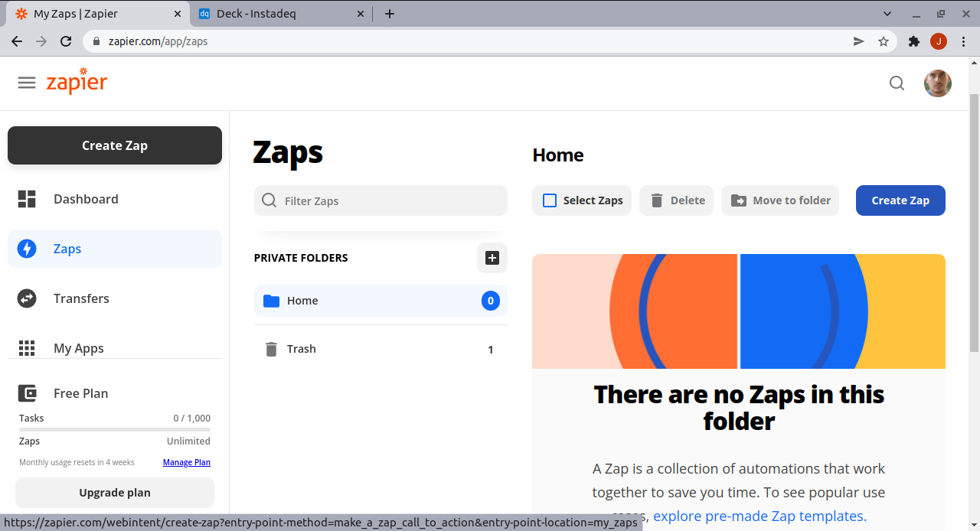Open Zaps in the sidebar
Image resolution: width=980 pixels, height=531 pixels.
click(115, 249)
